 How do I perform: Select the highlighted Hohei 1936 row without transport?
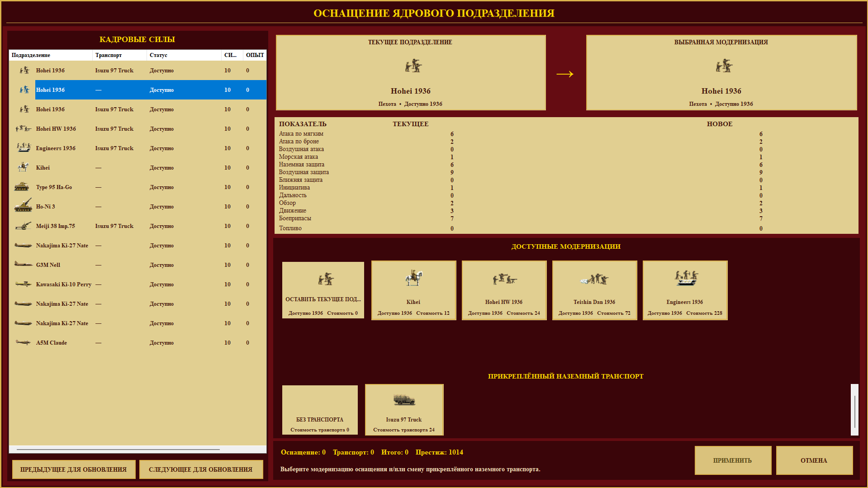(138, 90)
